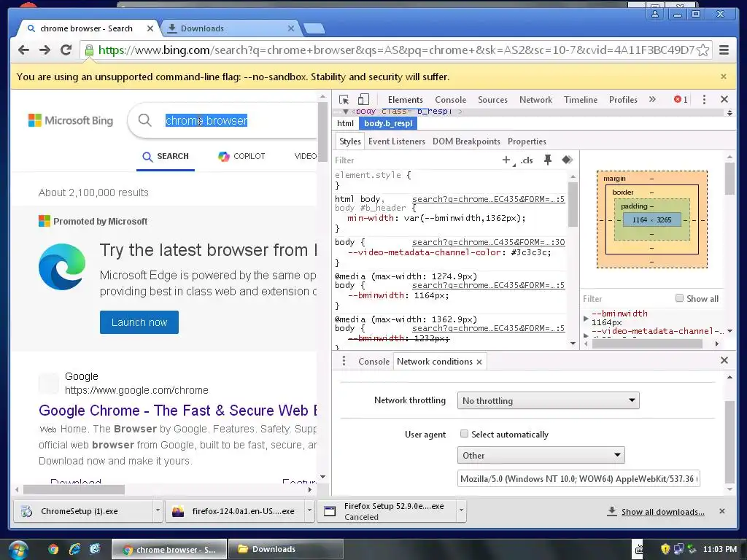Image resolution: width=747 pixels, height=560 pixels.
Task: Close the Network conditions tab
Action: pos(479,362)
